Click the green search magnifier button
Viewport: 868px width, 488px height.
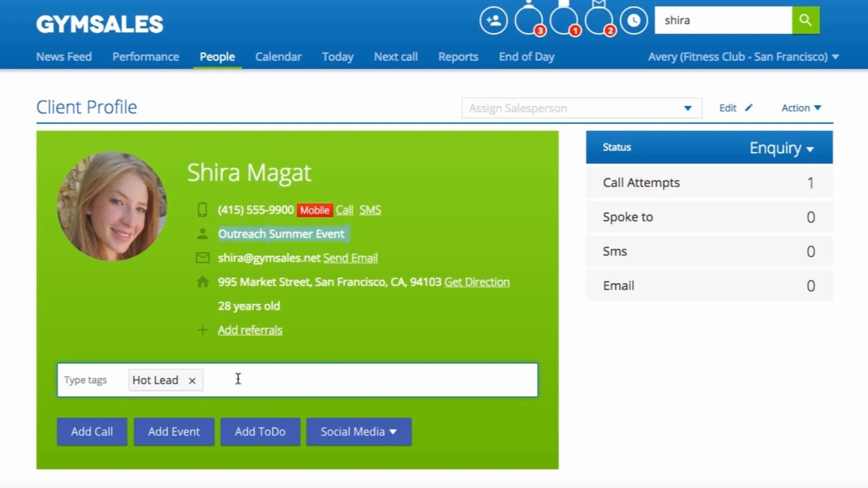pyautogui.click(x=806, y=20)
